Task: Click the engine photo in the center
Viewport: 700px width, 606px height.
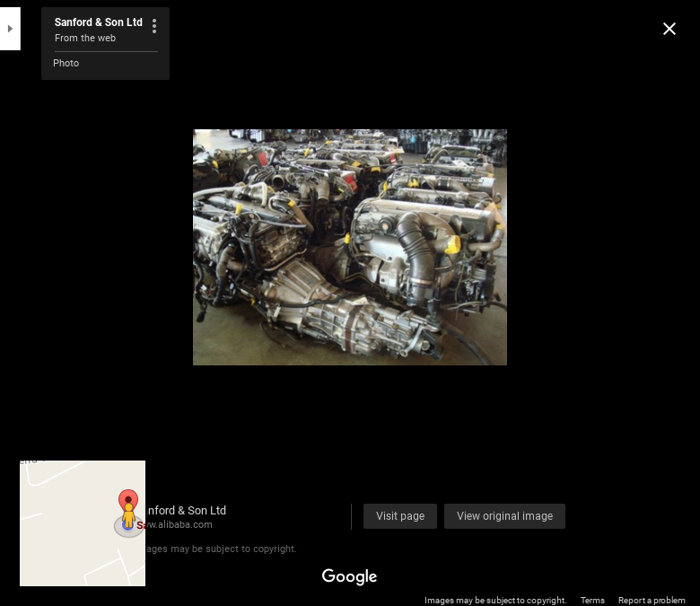Action: 350,247
